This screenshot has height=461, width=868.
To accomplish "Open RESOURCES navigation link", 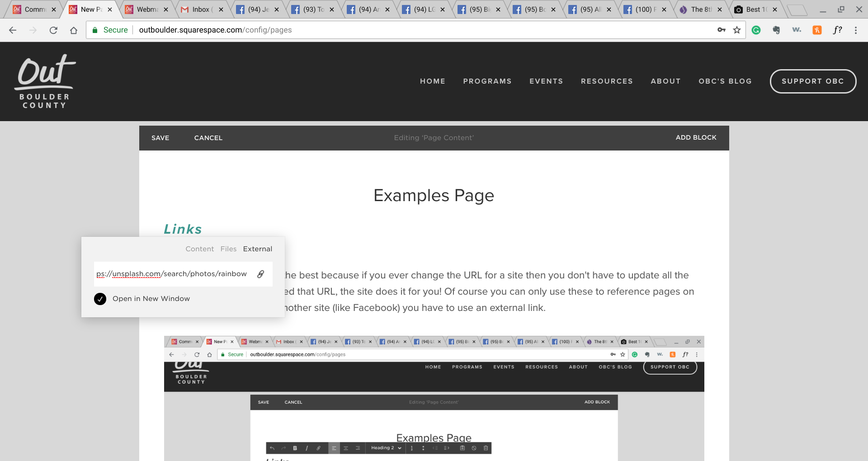I will click(x=607, y=81).
